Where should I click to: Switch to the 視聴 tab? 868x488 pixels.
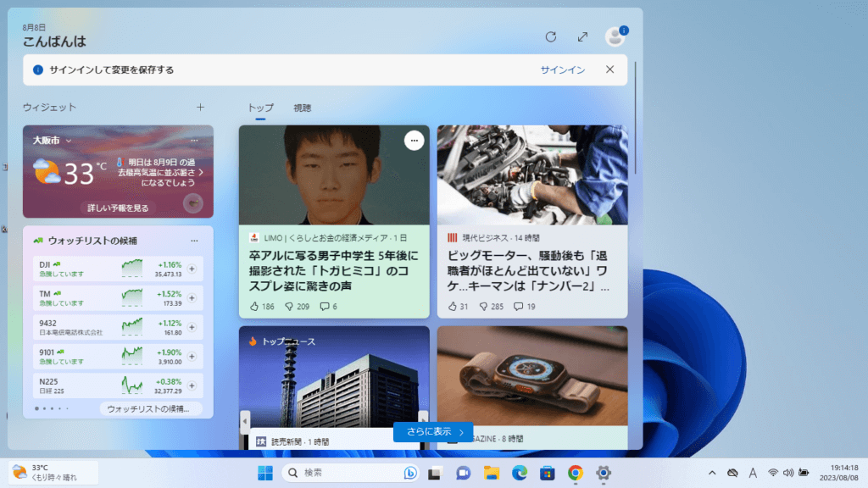pos(302,108)
